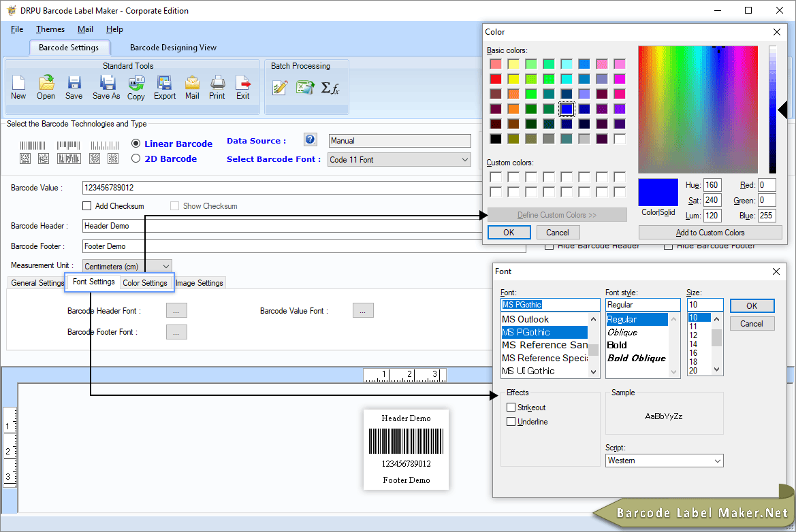Click font list scroll down arrow
This screenshot has height=532, width=796.
click(x=594, y=371)
